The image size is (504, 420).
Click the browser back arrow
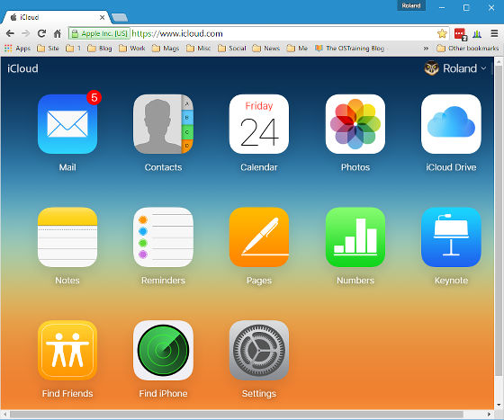click(10, 33)
